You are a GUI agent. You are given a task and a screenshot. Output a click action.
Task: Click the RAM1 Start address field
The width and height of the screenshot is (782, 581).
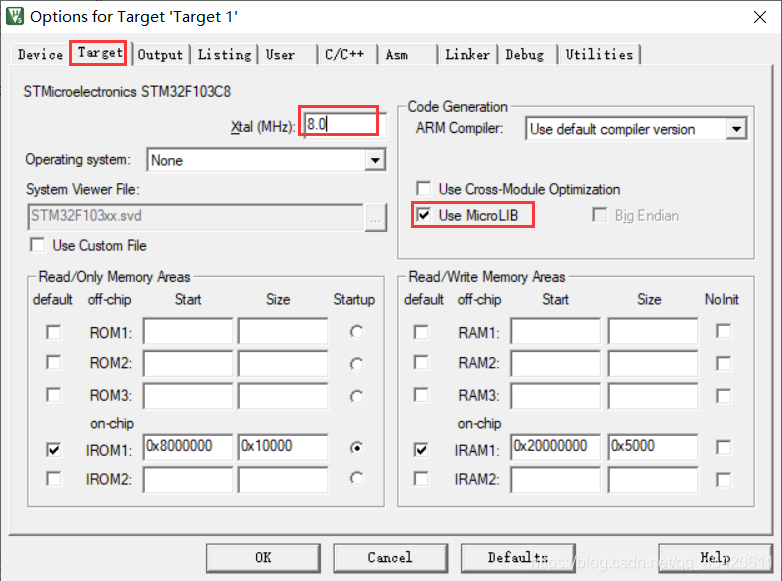(x=556, y=331)
